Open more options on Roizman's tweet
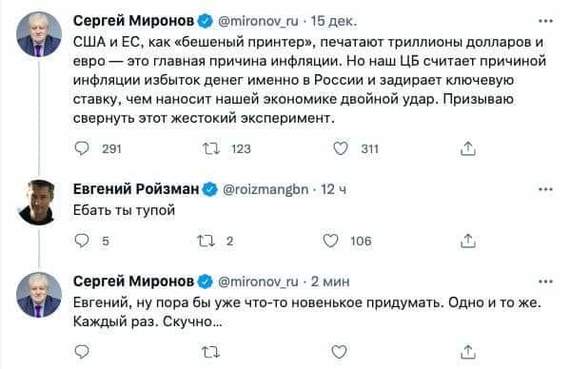Viewport: 570px width, 369px height. 546,189
